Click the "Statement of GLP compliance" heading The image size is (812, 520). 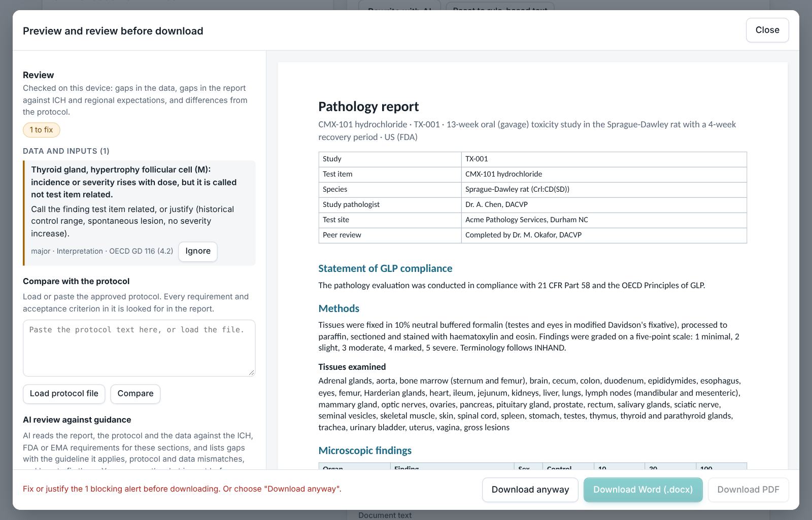pyautogui.click(x=385, y=268)
